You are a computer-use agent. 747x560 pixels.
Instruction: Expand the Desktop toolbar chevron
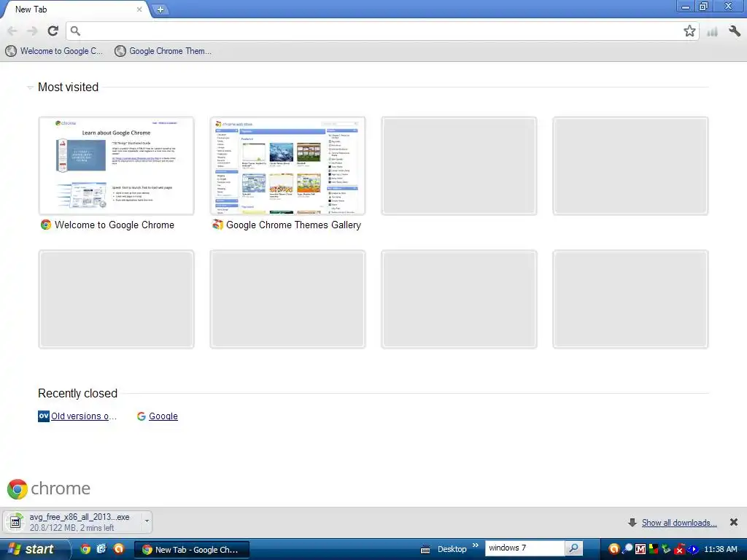coord(475,545)
